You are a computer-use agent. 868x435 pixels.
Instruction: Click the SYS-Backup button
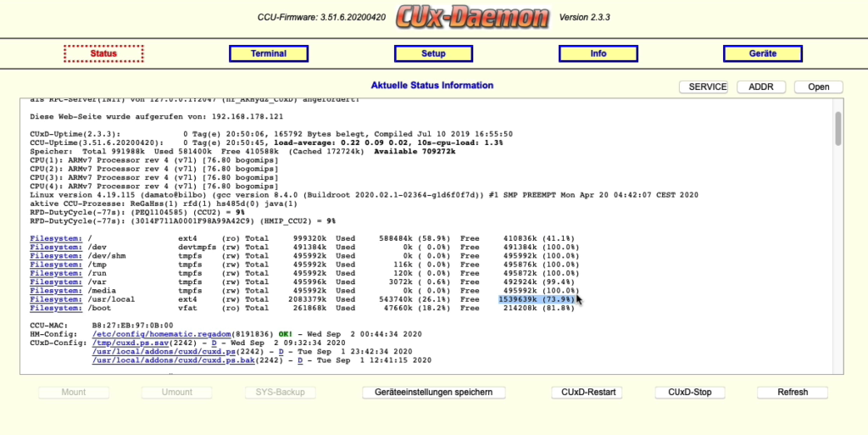280,393
